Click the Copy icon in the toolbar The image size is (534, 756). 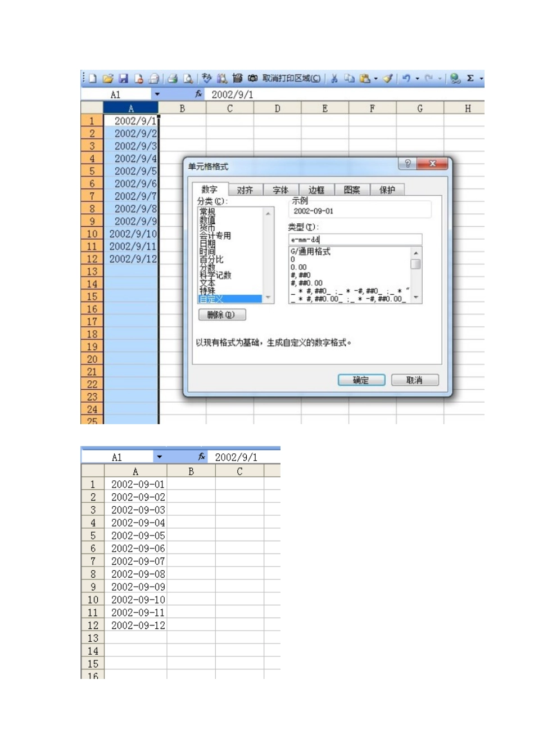coord(349,79)
